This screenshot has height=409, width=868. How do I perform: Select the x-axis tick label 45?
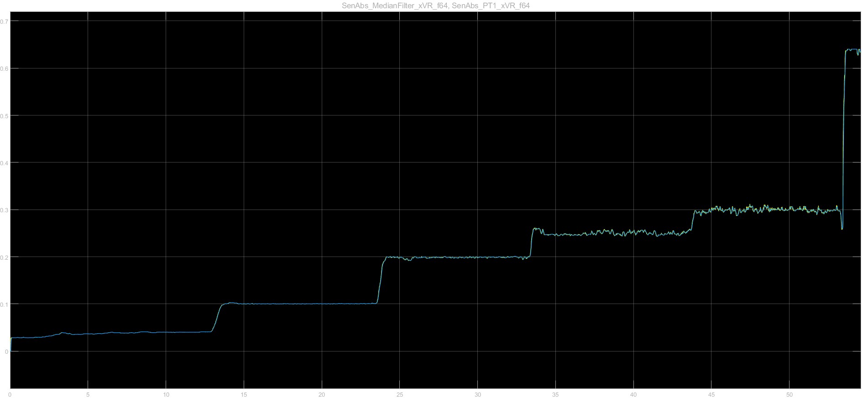coord(711,394)
